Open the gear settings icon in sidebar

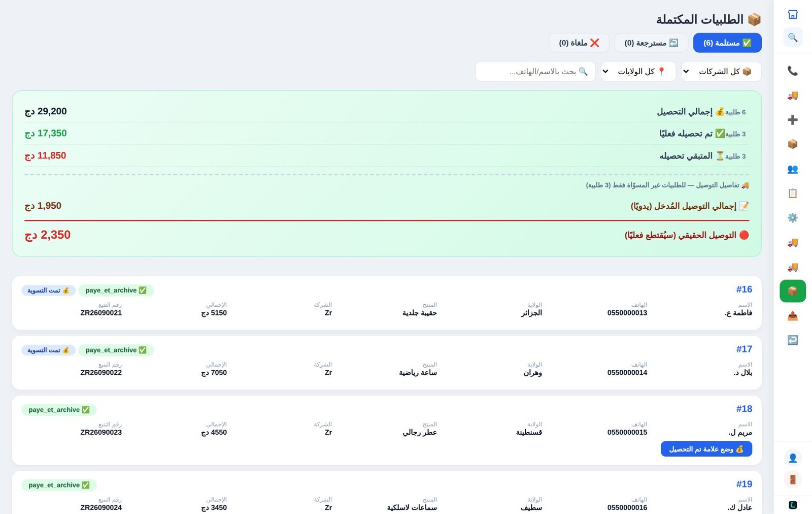(x=793, y=218)
